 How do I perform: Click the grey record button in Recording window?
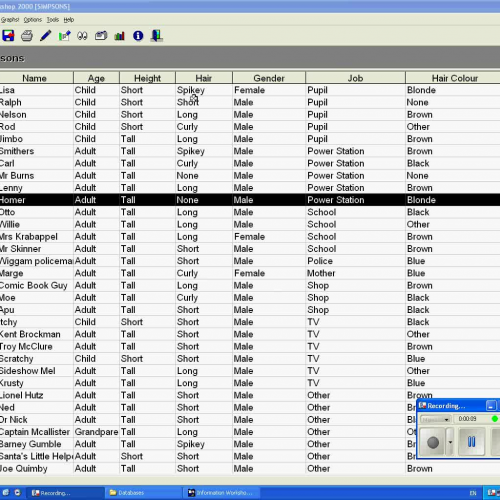pyautogui.click(x=433, y=442)
